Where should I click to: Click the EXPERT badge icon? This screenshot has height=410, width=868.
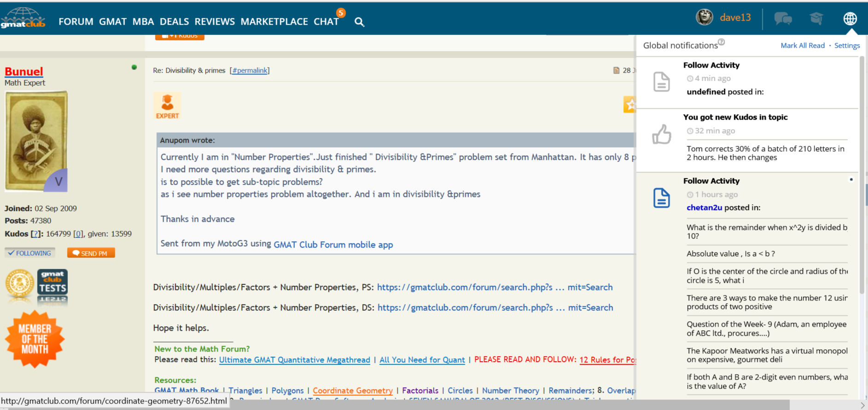[167, 106]
